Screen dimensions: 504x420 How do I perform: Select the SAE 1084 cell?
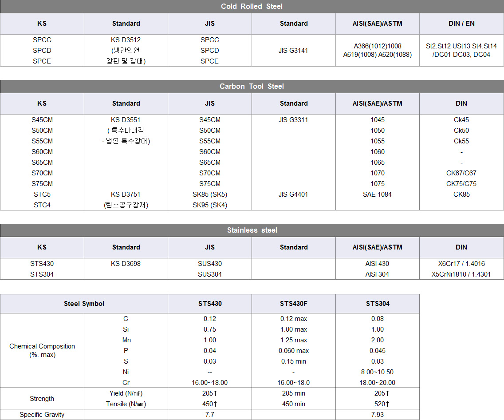(x=378, y=194)
